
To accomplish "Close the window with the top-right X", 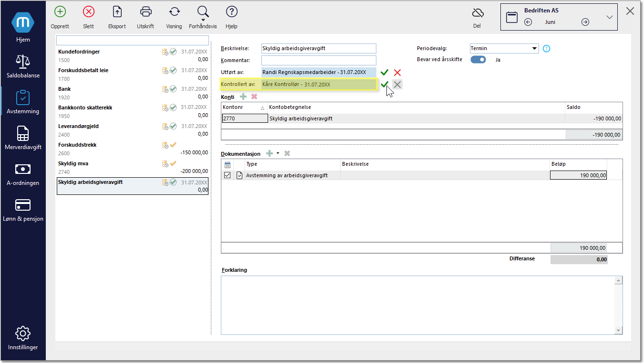I will pyautogui.click(x=630, y=11).
